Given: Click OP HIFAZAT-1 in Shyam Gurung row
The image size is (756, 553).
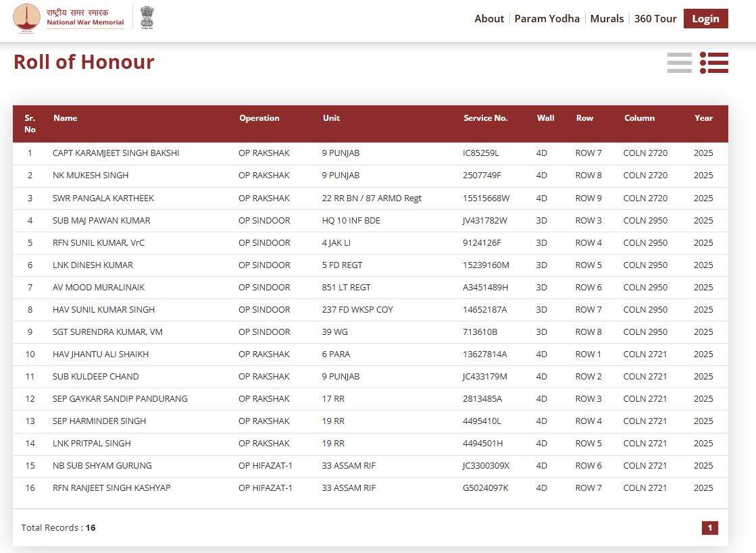Looking at the screenshot, I should click(x=266, y=466).
